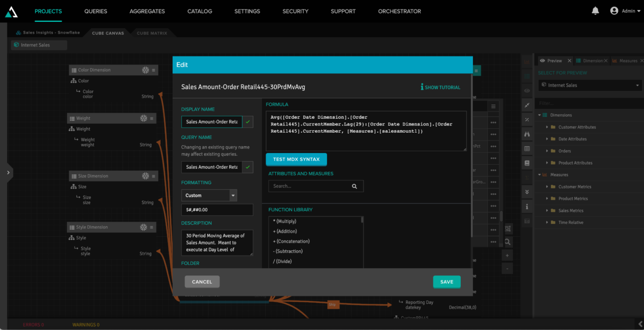Expand the Product Attributes folder
The width and height of the screenshot is (644, 330).
coord(547,163)
